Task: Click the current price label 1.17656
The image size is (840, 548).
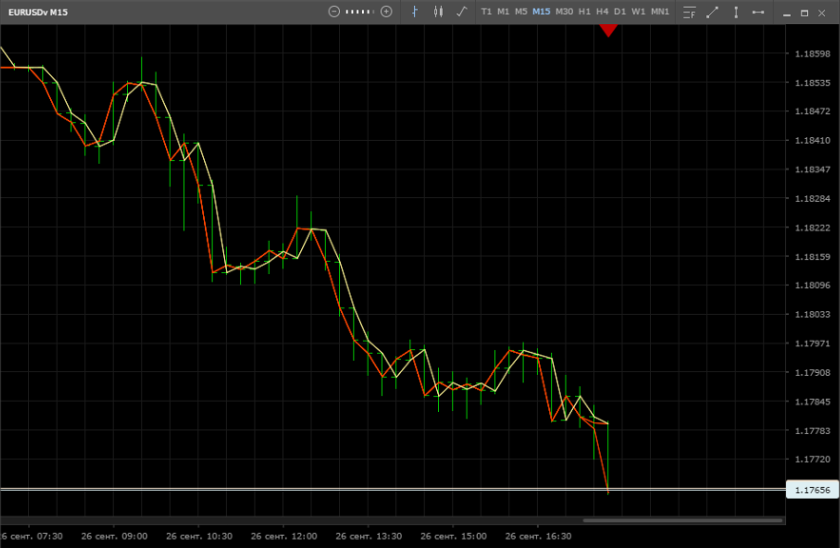Action: pyautogui.click(x=812, y=490)
